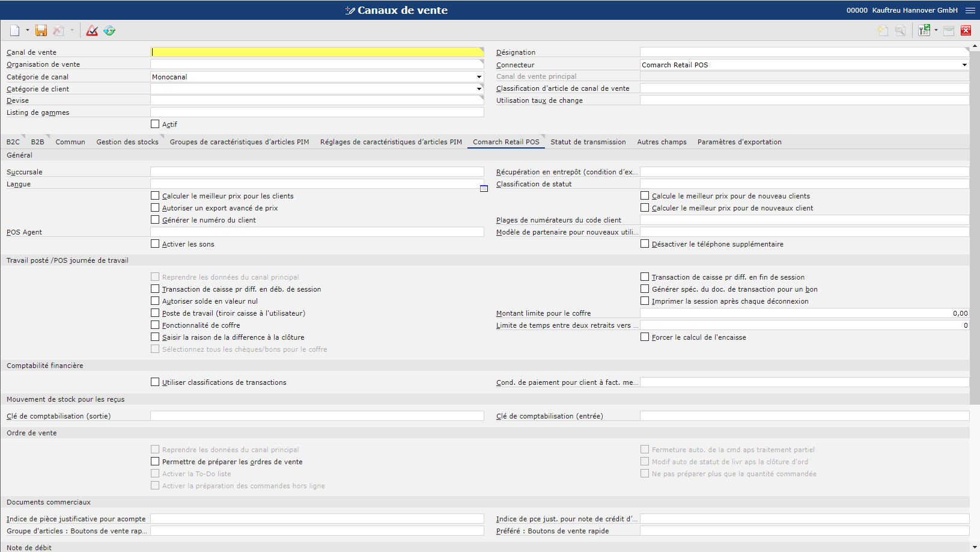The height and width of the screenshot is (552, 980).
Task: Click the POS Agent input field
Action: coord(317,232)
